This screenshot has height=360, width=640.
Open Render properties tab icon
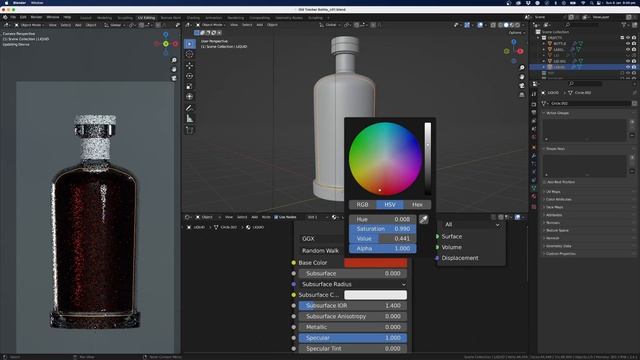click(x=534, y=104)
